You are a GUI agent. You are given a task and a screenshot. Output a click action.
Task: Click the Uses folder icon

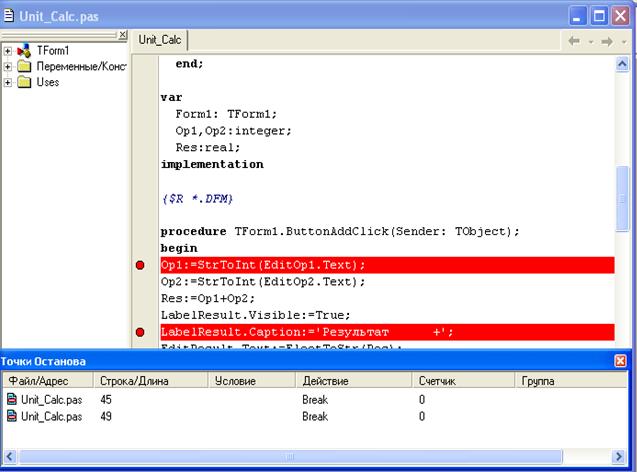tap(24, 82)
